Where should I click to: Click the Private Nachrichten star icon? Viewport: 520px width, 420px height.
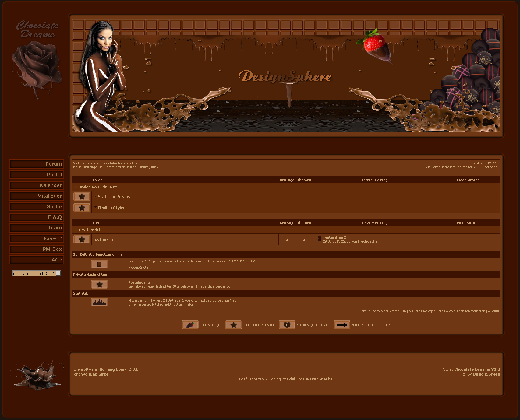pos(99,284)
